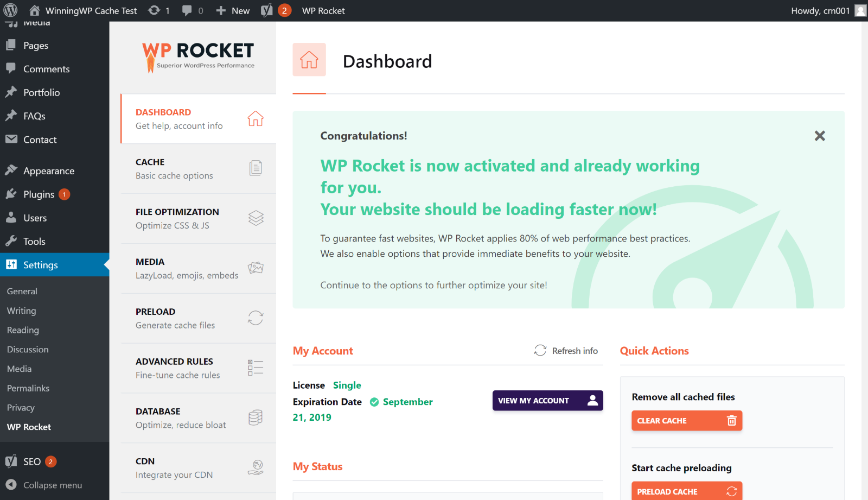Image resolution: width=868 pixels, height=500 pixels.
Task: Click the View My Account button
Action: click(548, 401)
